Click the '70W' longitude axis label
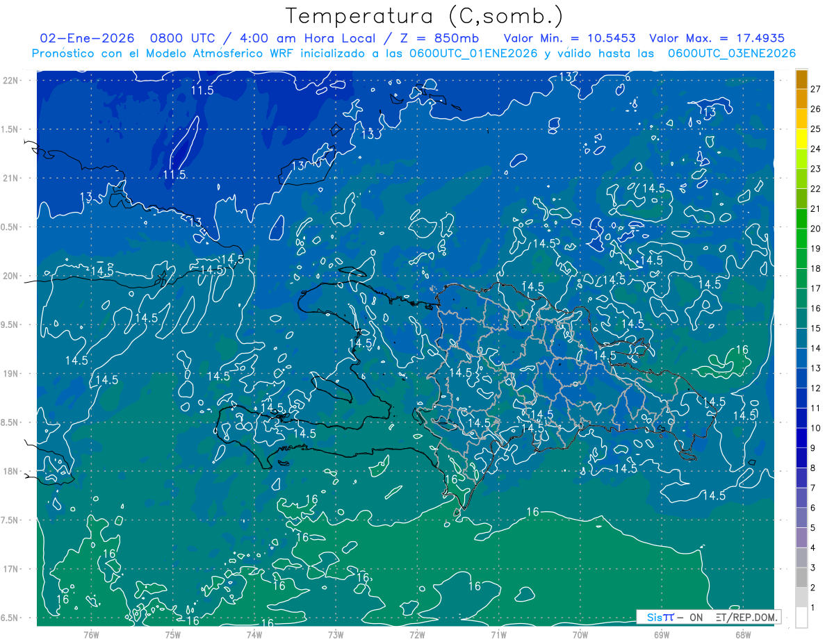 point(580,634)
